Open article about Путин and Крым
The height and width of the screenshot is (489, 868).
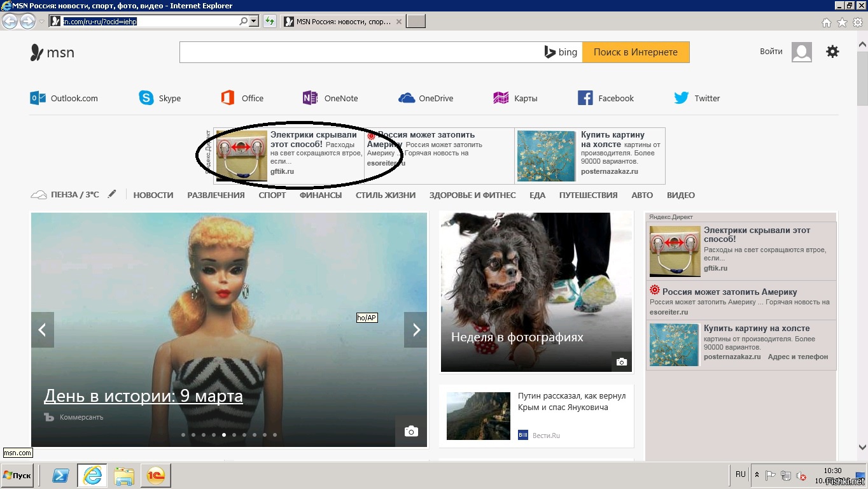coord(571,401)
